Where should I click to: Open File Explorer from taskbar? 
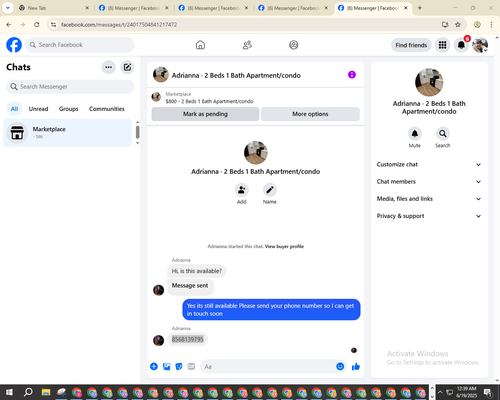pos(46,392)
